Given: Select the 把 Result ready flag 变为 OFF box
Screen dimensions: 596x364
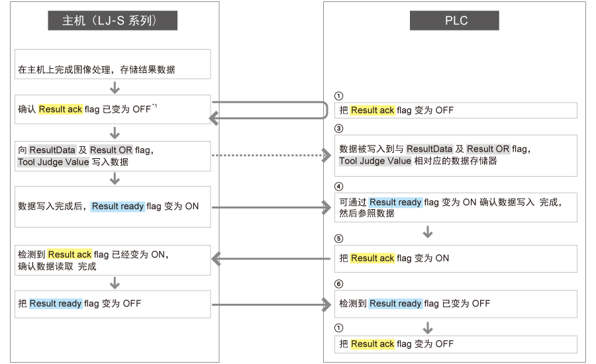Looking at the screenshot, I should coord(113,304).
